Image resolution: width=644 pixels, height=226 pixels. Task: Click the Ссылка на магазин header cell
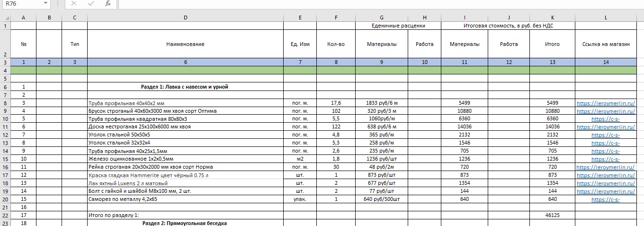[x=606, y=44]
